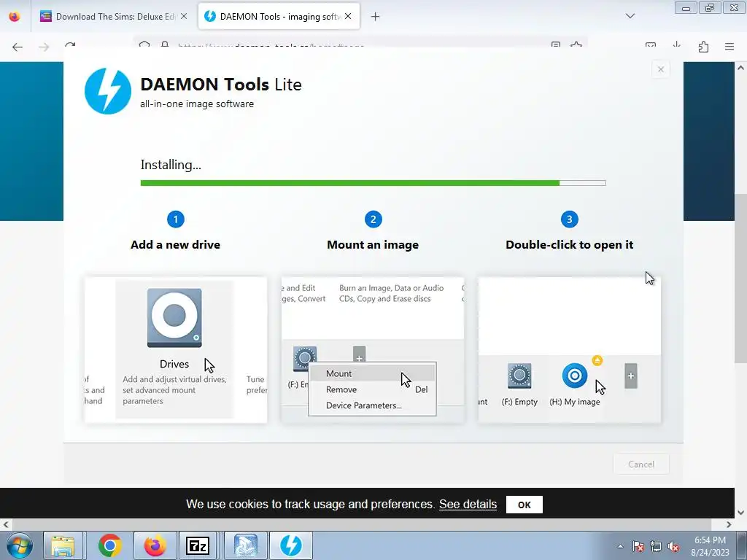Click the Mount an image heading
This screenshot has width=747, height=560.
click(373, 245)
